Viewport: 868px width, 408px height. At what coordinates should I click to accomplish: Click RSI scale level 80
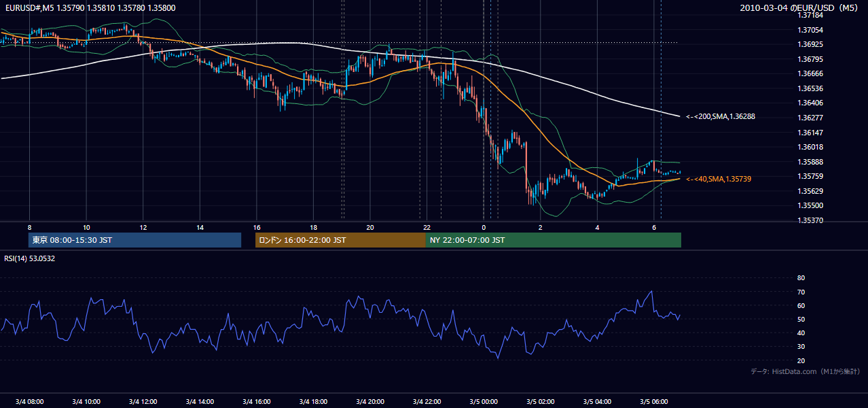(801, 278)
